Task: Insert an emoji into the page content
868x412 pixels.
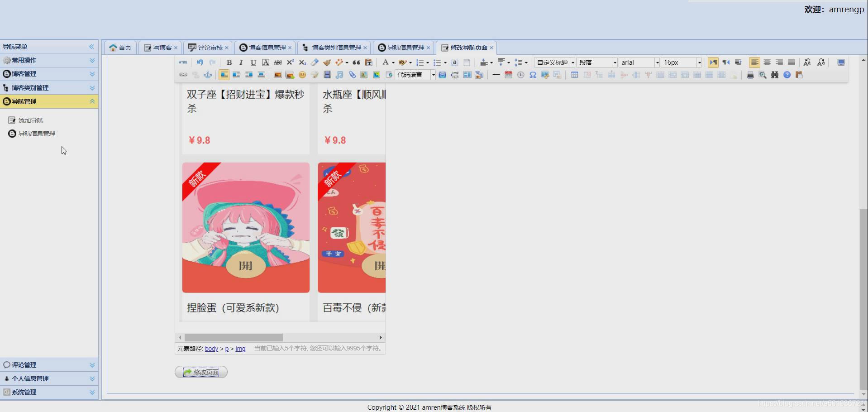Action: [x=302, y=75]
